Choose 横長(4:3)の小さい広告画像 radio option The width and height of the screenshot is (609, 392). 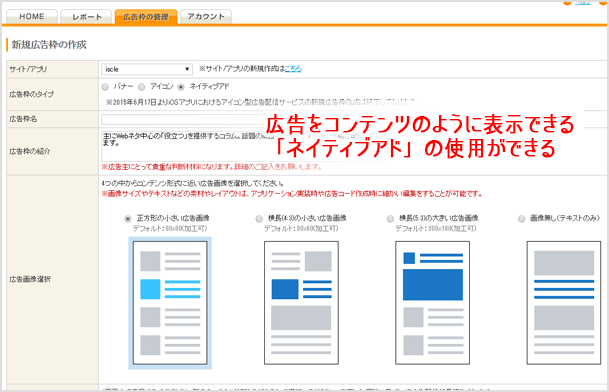tap(259, 219)
